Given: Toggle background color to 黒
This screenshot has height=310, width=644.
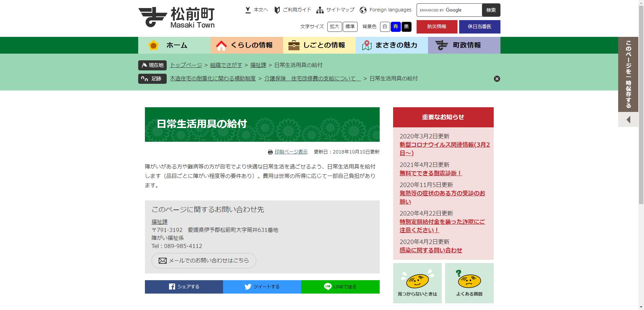Looking at the screenshot, I should tap(407, 27).
